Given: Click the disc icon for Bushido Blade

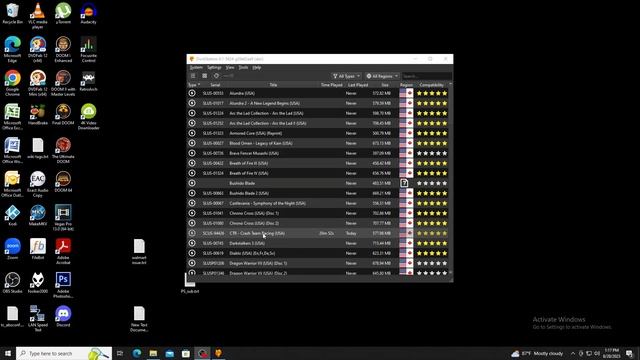Looking at the screenshot, I should 192,183.
